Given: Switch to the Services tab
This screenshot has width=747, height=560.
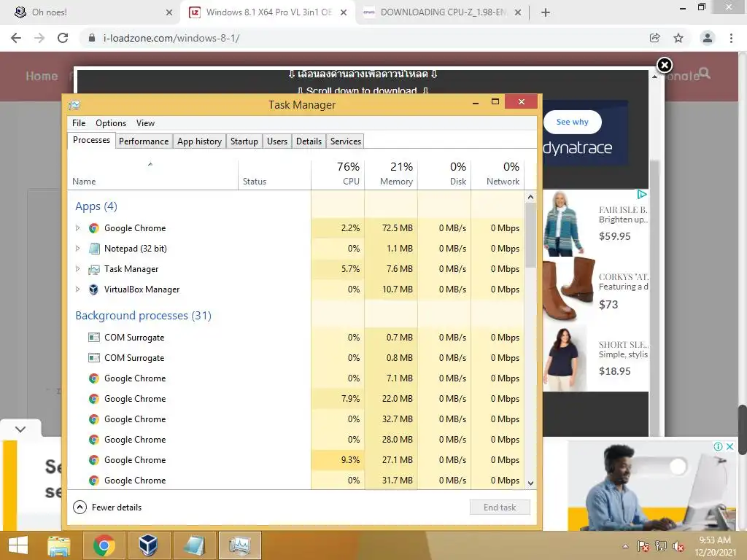Looking at the screenshot, I should (x=346, y=141).
